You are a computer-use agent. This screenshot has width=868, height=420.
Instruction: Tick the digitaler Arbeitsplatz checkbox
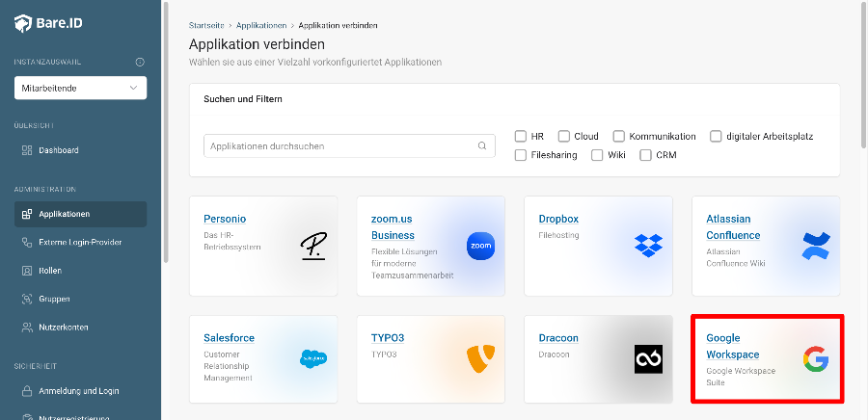[x=717, y=136]
